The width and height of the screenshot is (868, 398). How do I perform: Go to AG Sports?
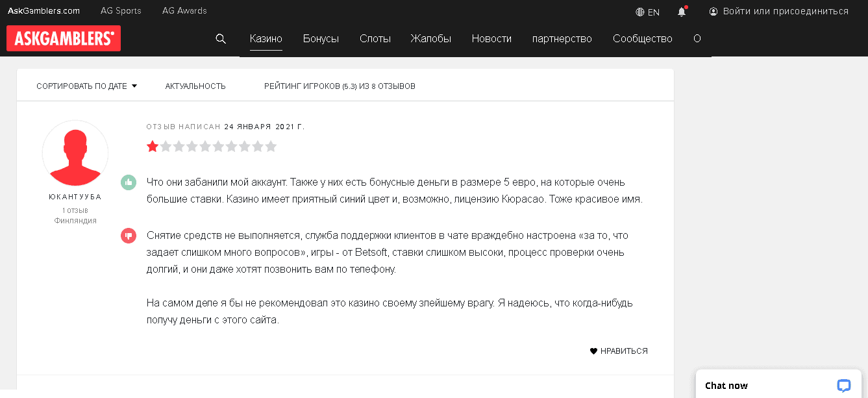121,10
